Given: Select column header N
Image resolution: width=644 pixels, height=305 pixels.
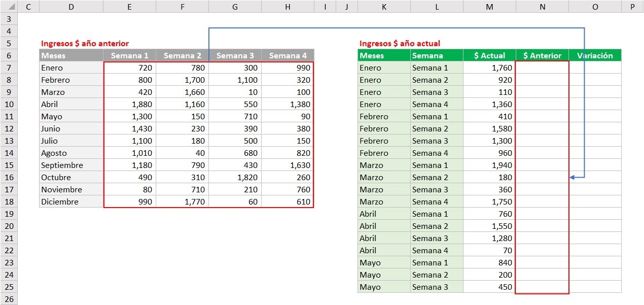Looking at the screenshot, I should (x=542, y=7).
